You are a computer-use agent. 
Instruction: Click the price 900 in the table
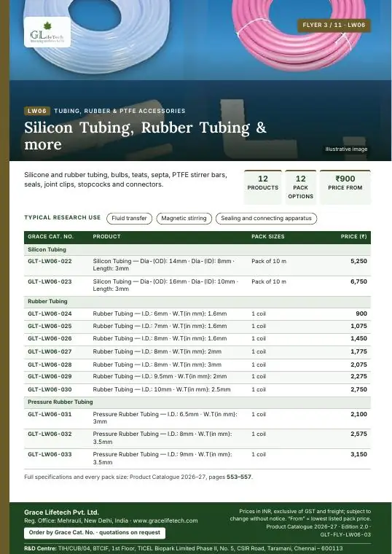pyautogui.click(x=361, y=313)
